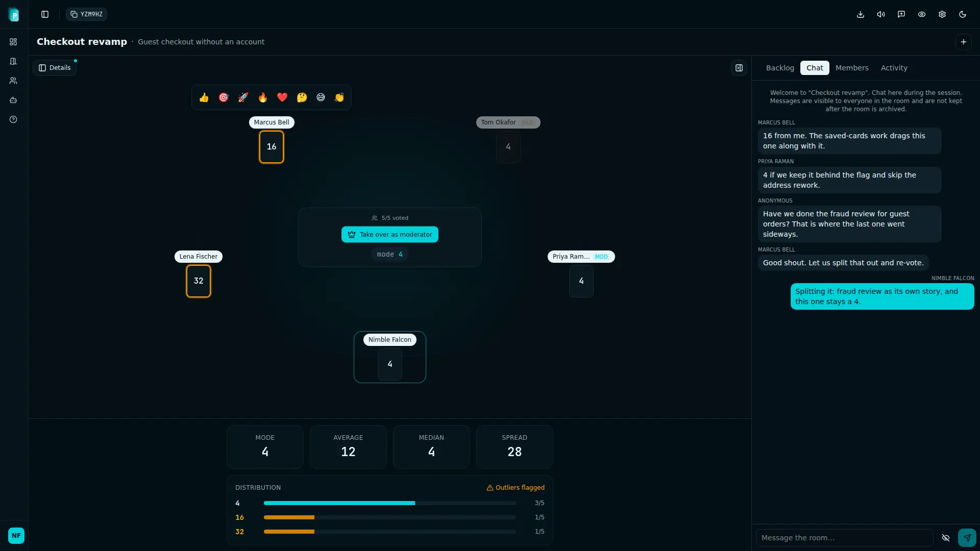The width and height of the screenshot is (980, 551).
Task: Click the plus button to add story
Action: tap(964, 42)
